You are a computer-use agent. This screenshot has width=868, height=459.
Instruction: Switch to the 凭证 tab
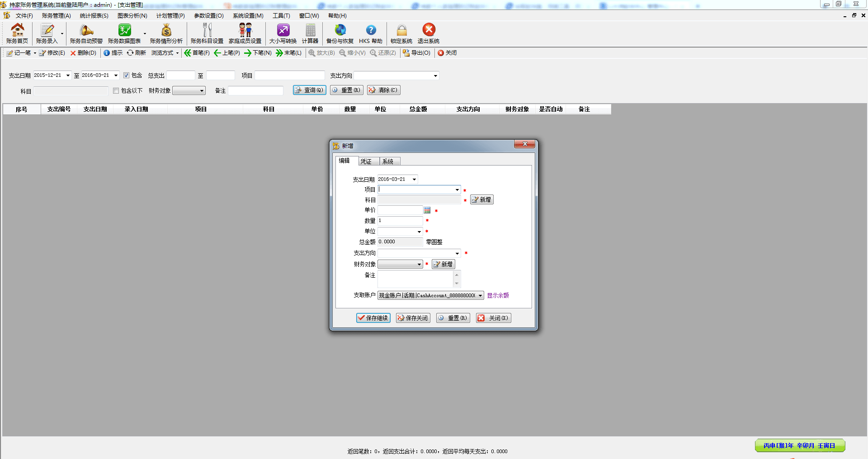366,161
